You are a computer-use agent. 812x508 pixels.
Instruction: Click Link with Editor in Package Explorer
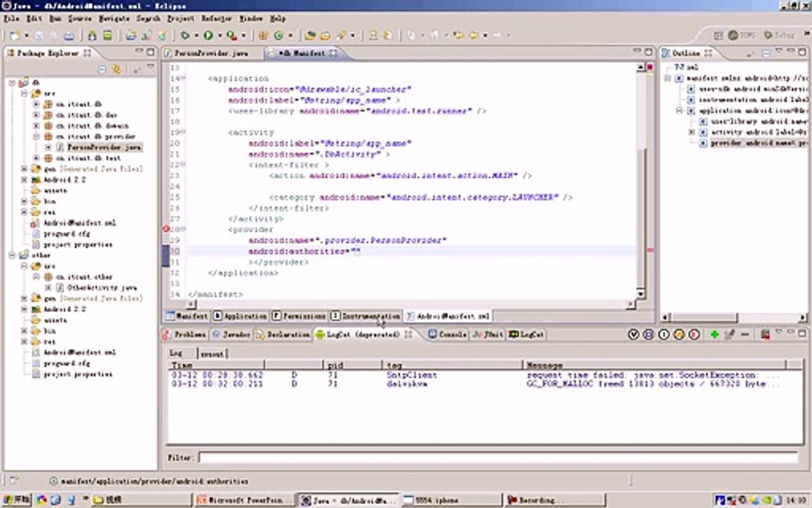pos(117,68)
